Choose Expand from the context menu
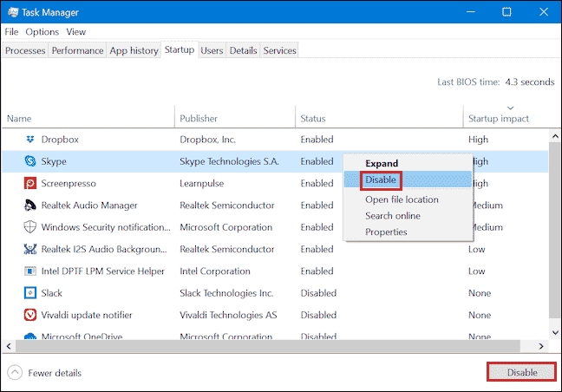The image size is (562, 392). click(x=408, y=163)
